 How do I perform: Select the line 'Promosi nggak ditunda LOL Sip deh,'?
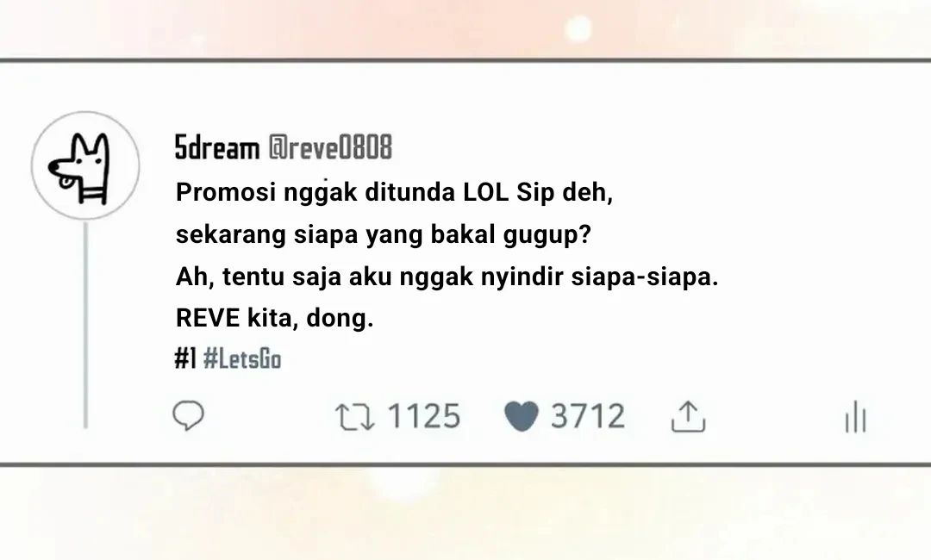(394, 193)
